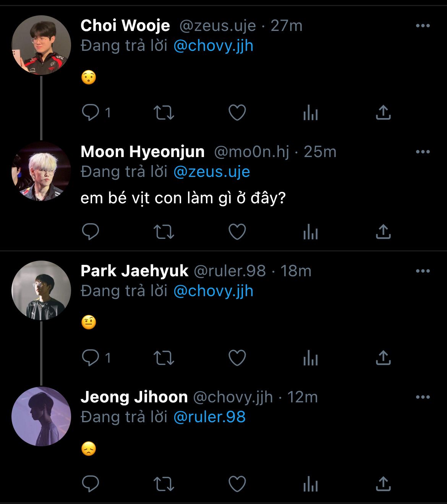This screenshot has width=447, height=504.
Task: Open more options on Park Jaehyuk's tweet
Action: pos(423,271)
